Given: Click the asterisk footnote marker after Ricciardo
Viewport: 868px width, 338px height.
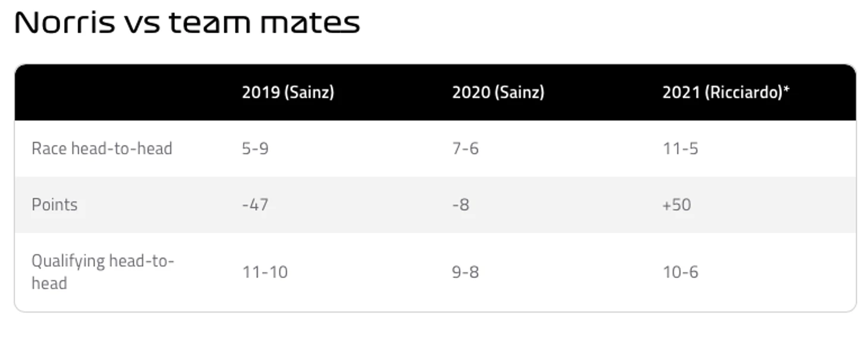Looking at the screenshot, I should click(787, 91).
